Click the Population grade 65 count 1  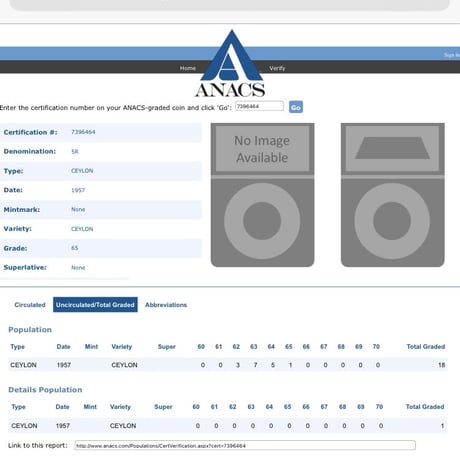click(x=290, y=365)
